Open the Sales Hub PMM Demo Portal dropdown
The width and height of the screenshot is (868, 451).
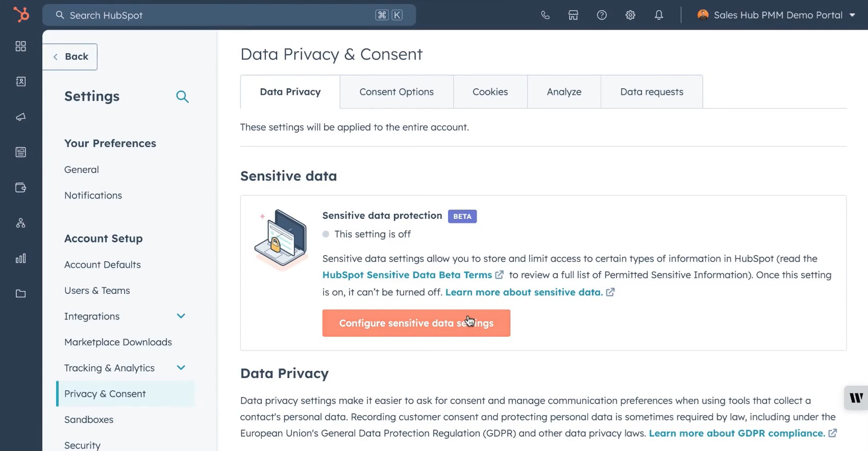coord(776,15)
